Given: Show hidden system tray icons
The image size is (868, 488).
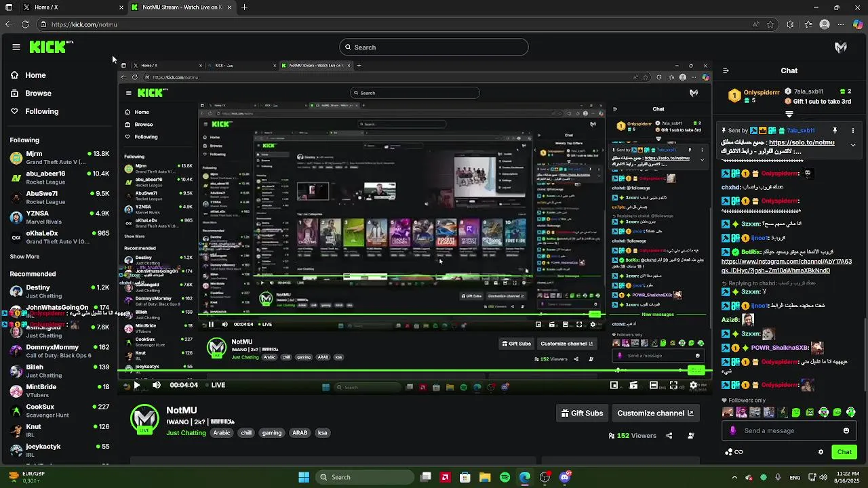Looking at the screenshot, I should (734, 477).
